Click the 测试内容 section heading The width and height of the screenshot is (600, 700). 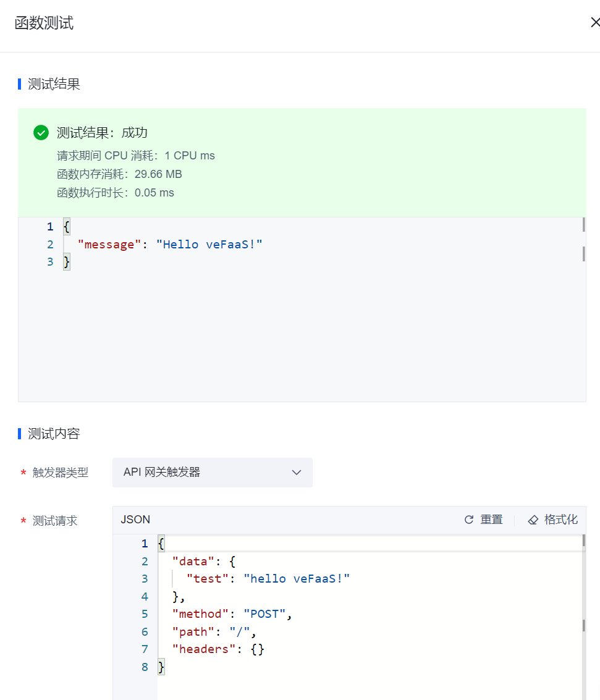(54, 434)
